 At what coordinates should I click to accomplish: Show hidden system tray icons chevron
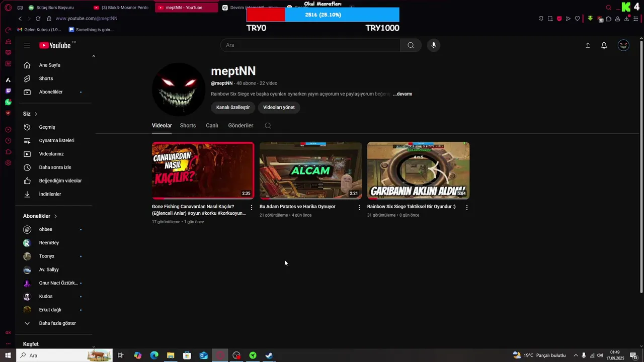pos(576,355)
